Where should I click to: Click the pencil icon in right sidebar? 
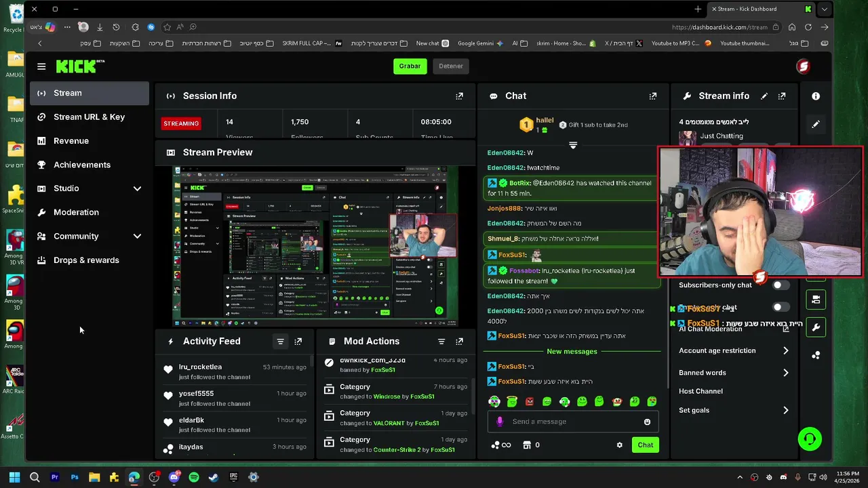tap(816, 125)
